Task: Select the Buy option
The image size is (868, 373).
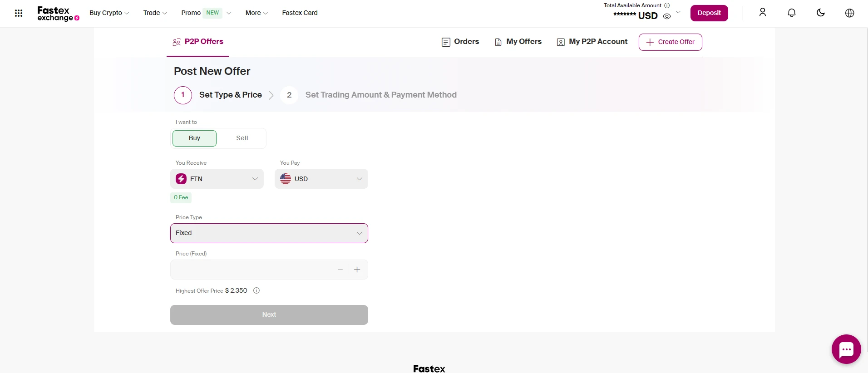Action: (194, 138)
